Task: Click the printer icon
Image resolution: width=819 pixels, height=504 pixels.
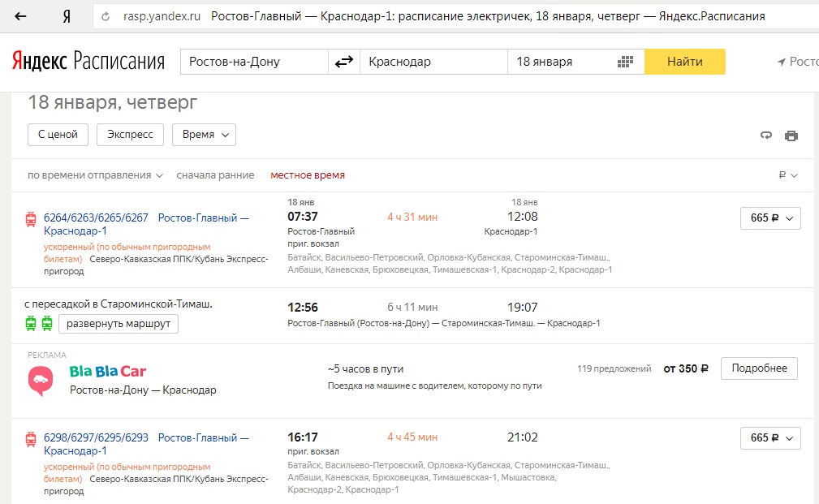Action: coord(791,136)
